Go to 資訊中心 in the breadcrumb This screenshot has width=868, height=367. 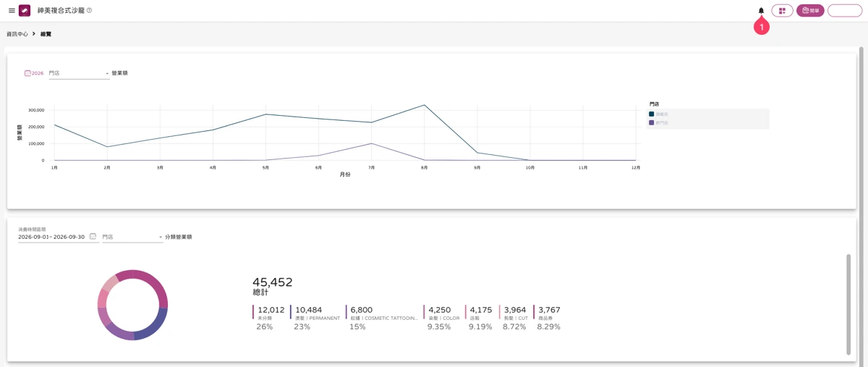tap(17, 34)
